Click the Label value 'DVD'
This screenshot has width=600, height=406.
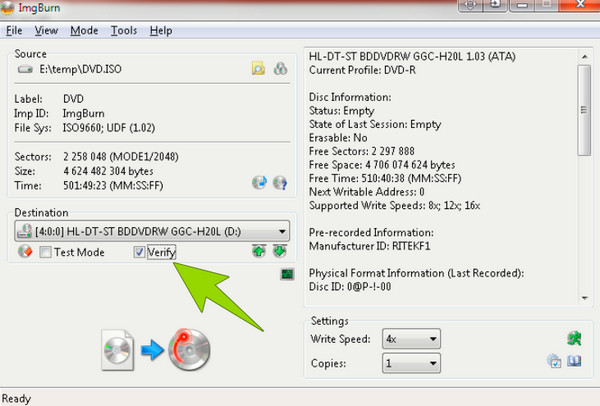pos(73,99)
